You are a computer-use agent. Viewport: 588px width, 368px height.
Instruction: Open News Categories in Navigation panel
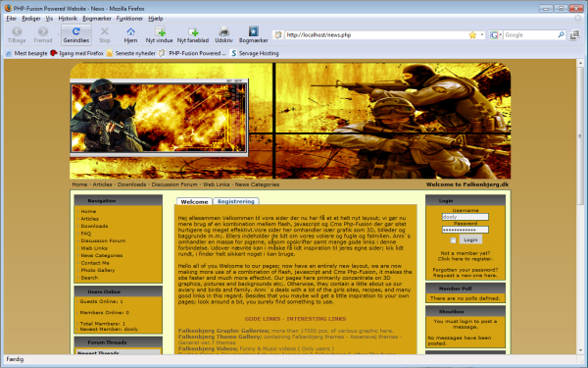coord(102,255)
